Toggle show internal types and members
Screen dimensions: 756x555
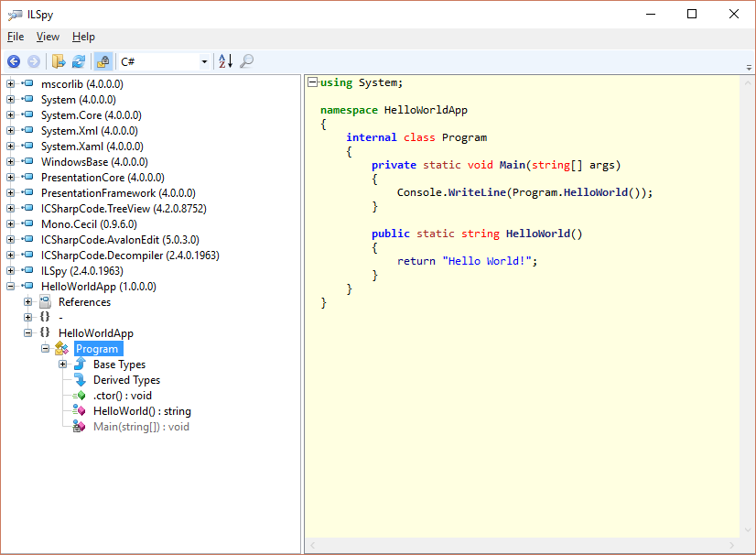103,61
